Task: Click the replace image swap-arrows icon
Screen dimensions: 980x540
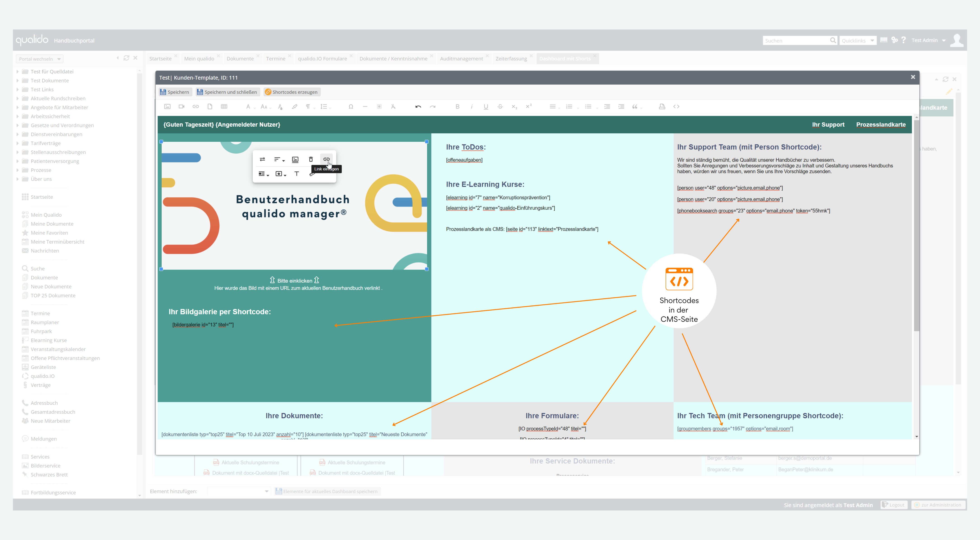Action: 262,159
